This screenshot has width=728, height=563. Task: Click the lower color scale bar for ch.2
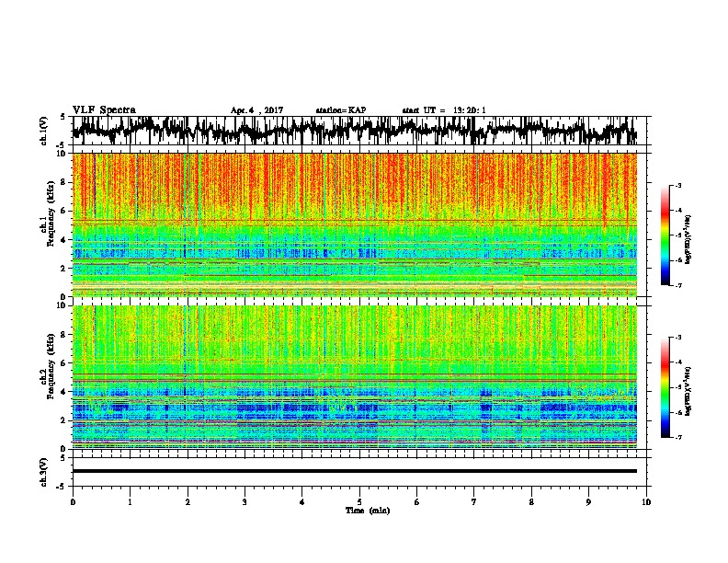[665, 387]
